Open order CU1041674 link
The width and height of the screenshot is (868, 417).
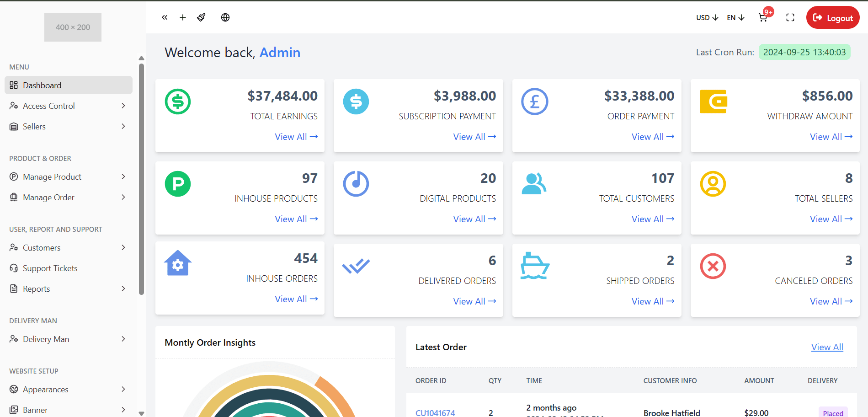click(x=435, y=412)
